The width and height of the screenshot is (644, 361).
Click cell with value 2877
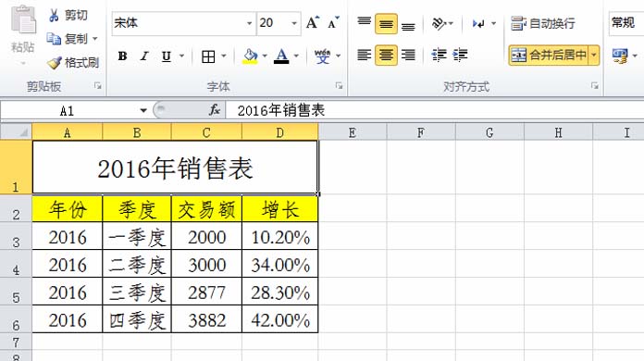(206, 292)
